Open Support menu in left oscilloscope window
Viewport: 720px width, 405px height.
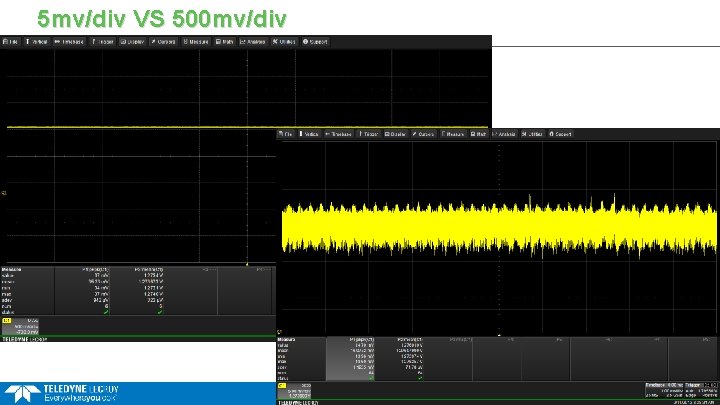tap(315, 42)
